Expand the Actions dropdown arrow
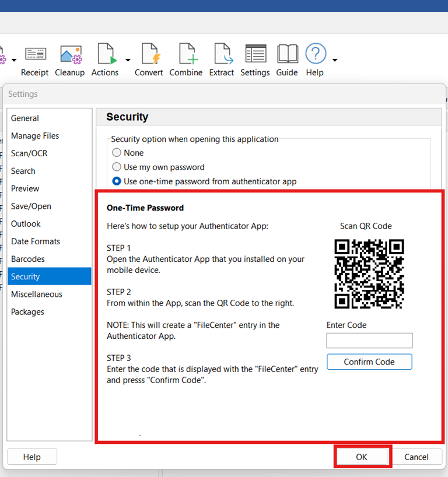 point(128,60)
